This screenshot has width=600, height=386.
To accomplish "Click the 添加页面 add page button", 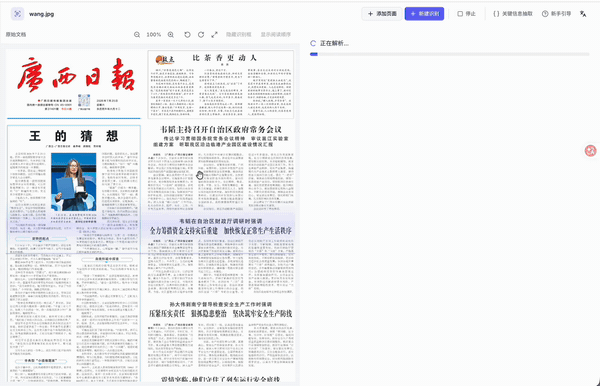I will click(382, 14).
